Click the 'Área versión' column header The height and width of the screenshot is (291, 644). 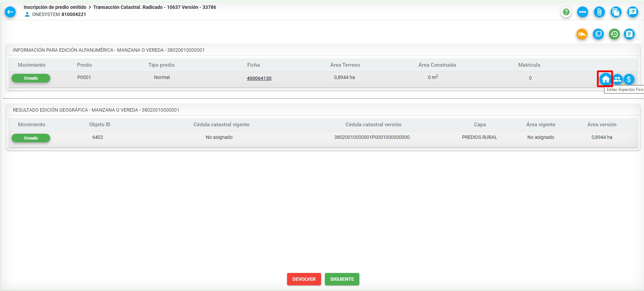point(602,125)
